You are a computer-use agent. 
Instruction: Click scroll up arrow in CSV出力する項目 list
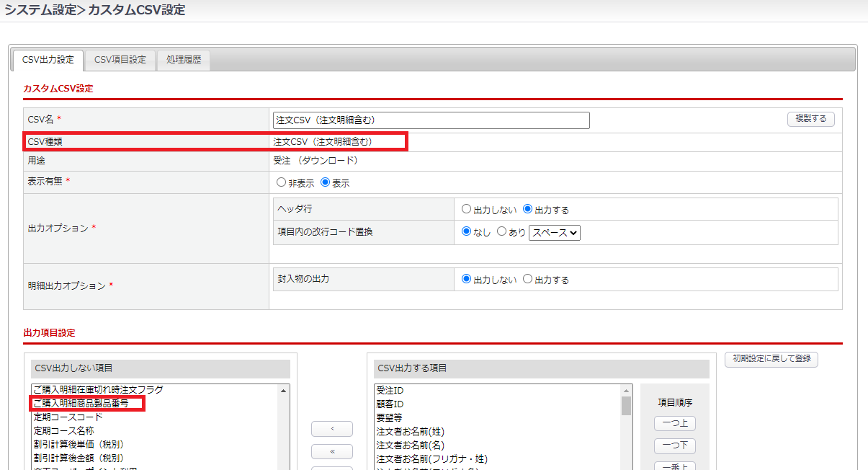click(626, 390)
